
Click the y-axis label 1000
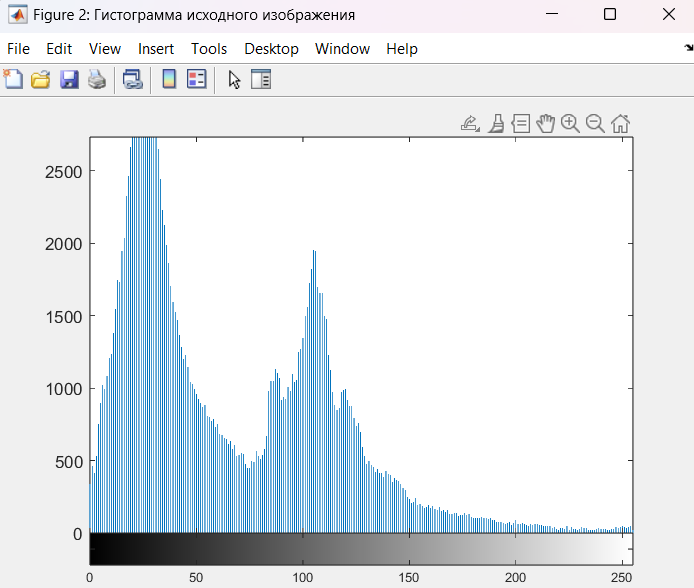pos(64,389)
